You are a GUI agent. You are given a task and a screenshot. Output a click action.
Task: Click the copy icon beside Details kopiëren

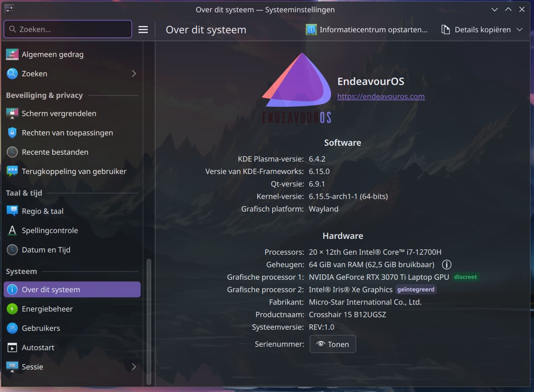[x=446, y=30]
